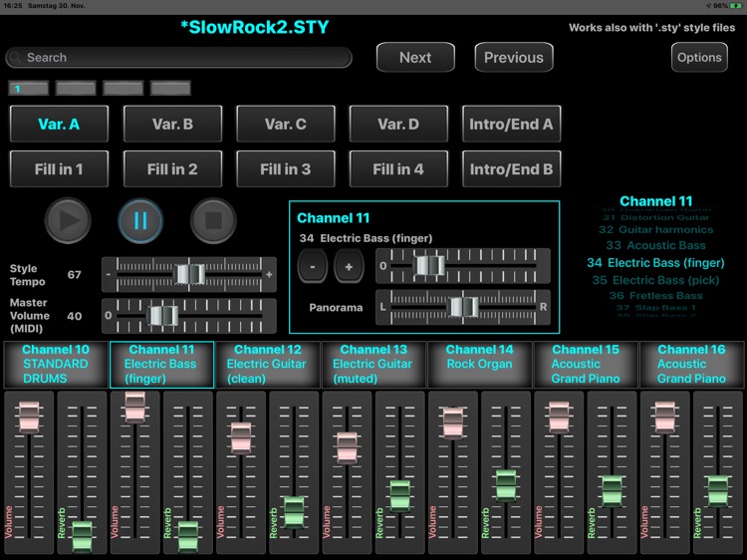The height and width of the screenshot is (560, 747).
Task: Decrease tempo with minus on tempo slider
Action: tap(109, 274)
